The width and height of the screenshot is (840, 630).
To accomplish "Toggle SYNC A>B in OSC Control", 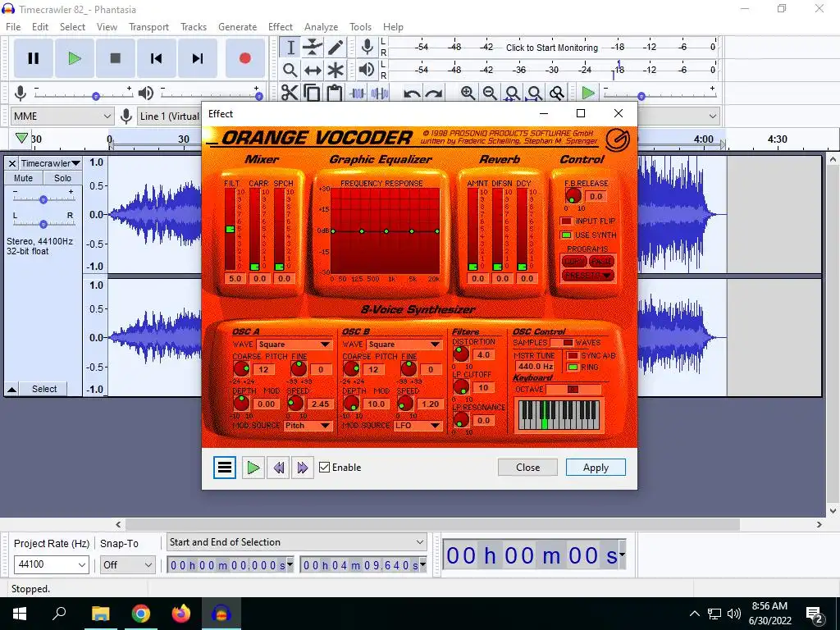I will [x=573, y=355].
